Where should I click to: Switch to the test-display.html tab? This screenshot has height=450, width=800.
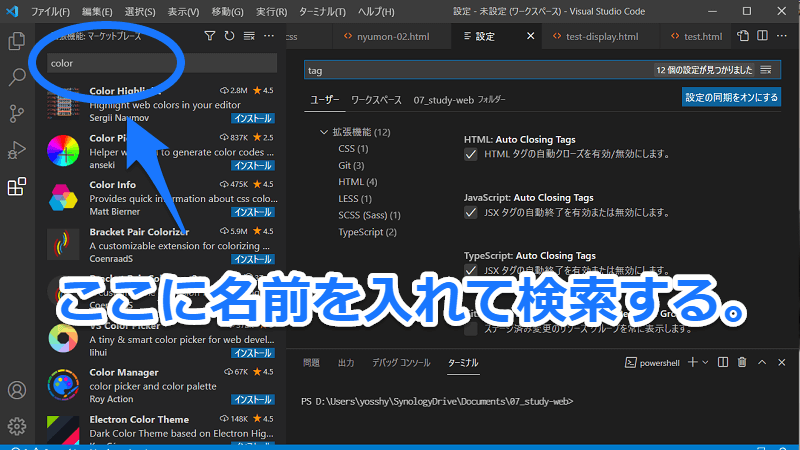click(x=601, y=36)
